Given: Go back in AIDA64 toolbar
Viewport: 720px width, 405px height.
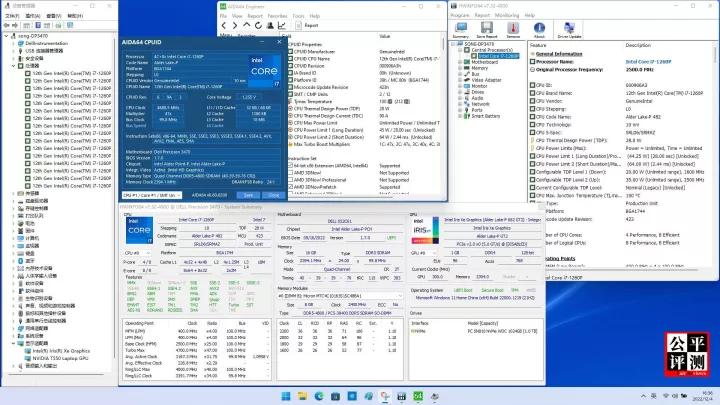Looking at the screenshot, I should [x=224, y=26].
